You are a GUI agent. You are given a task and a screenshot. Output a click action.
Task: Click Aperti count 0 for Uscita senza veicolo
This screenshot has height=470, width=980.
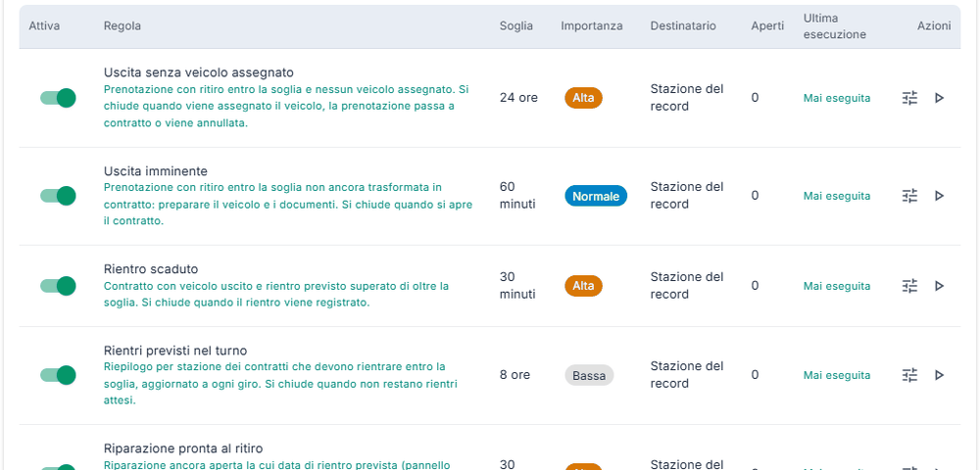(x=755, y=98)
